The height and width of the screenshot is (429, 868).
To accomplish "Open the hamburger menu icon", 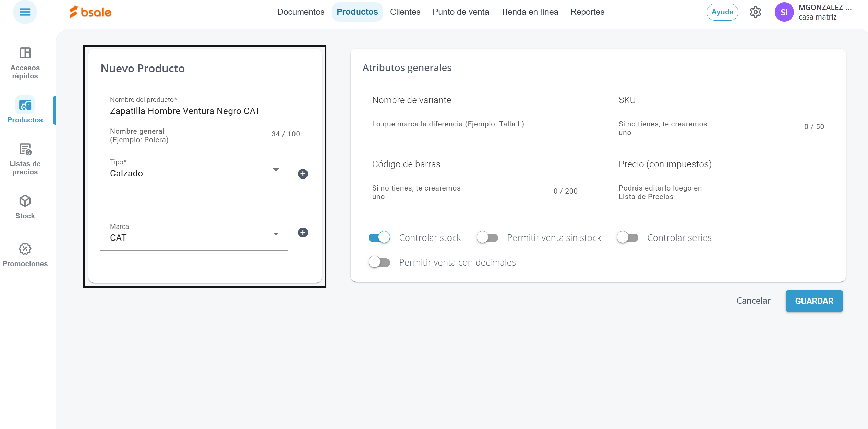I will 25,12.
